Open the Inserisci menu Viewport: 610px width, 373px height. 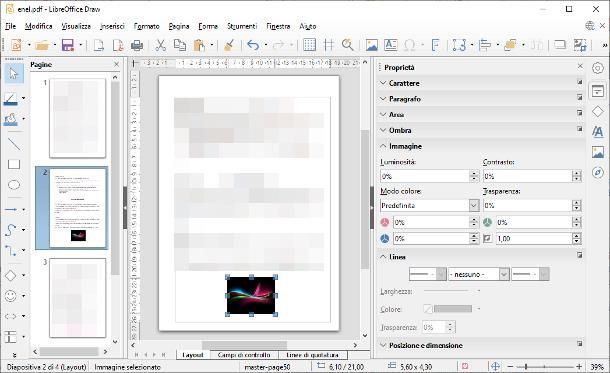[112, 26]
